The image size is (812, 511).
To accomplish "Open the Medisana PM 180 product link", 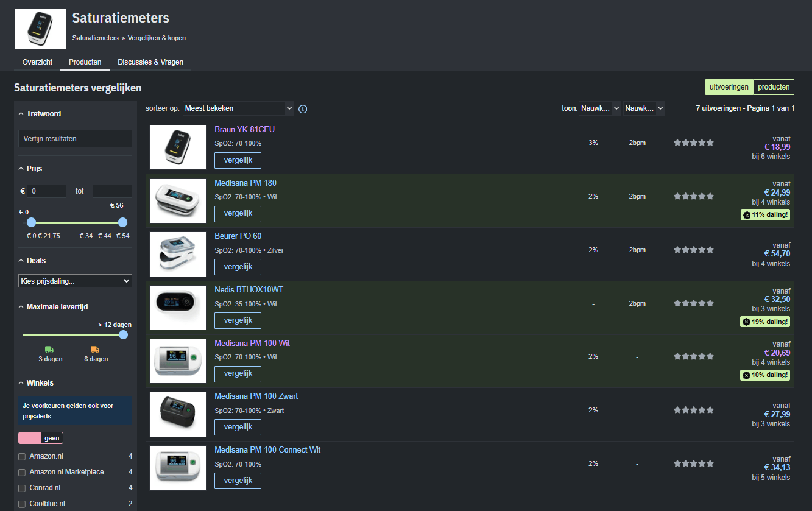I will (x=245, y=183).
